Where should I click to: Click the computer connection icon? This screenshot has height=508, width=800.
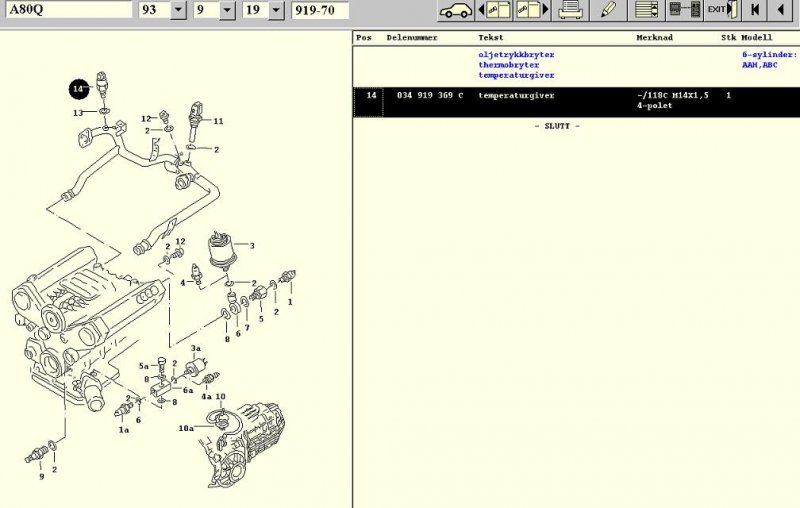pos(684,10)
